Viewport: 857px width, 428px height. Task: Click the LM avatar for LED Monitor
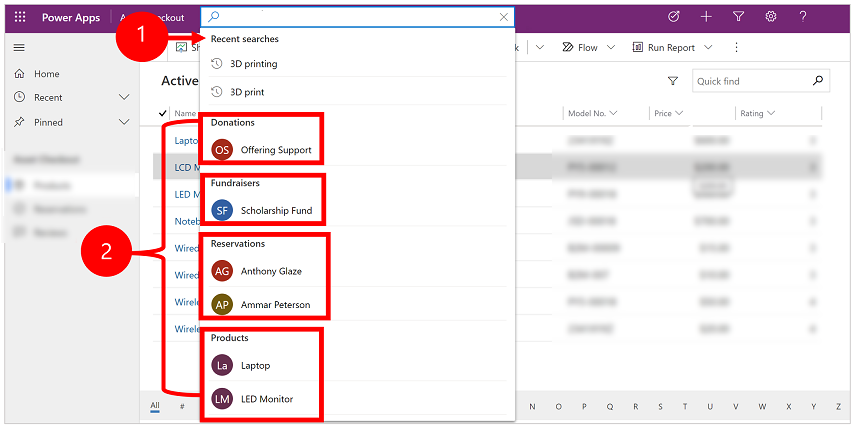tap(222, 399)
